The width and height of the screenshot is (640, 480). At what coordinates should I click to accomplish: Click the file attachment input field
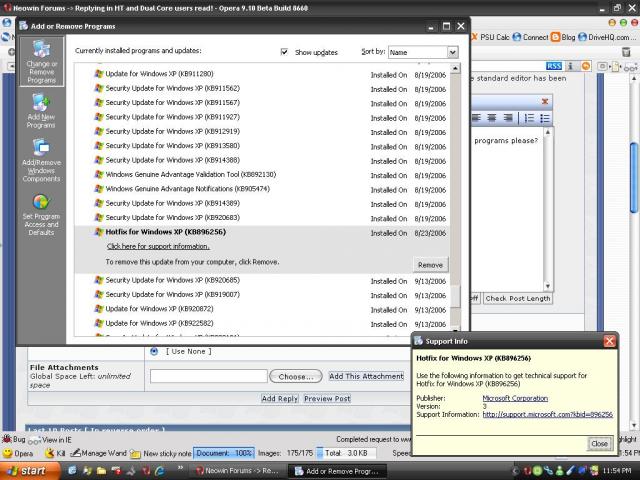(x=209, y=376)
